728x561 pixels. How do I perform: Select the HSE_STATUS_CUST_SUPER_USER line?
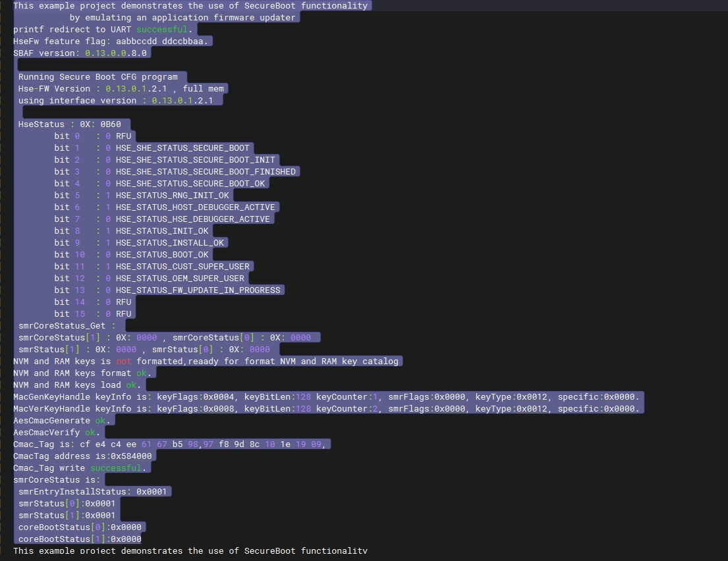[x=184, y=266]
